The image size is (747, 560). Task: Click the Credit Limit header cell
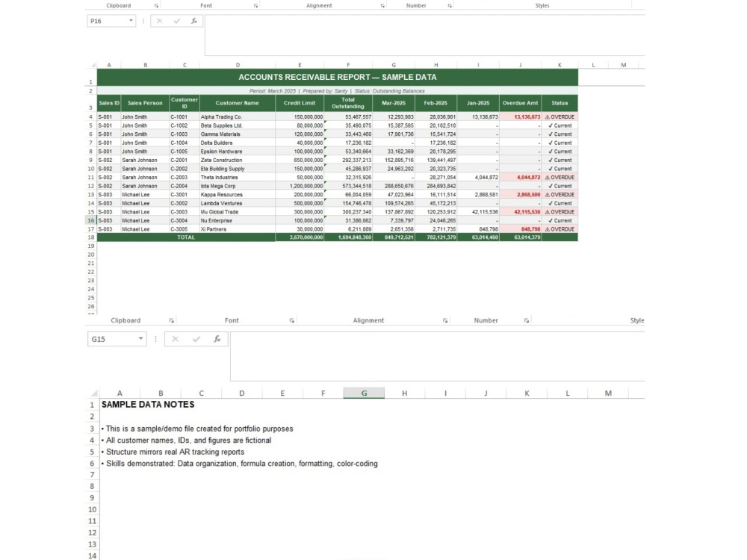point(300,103)
